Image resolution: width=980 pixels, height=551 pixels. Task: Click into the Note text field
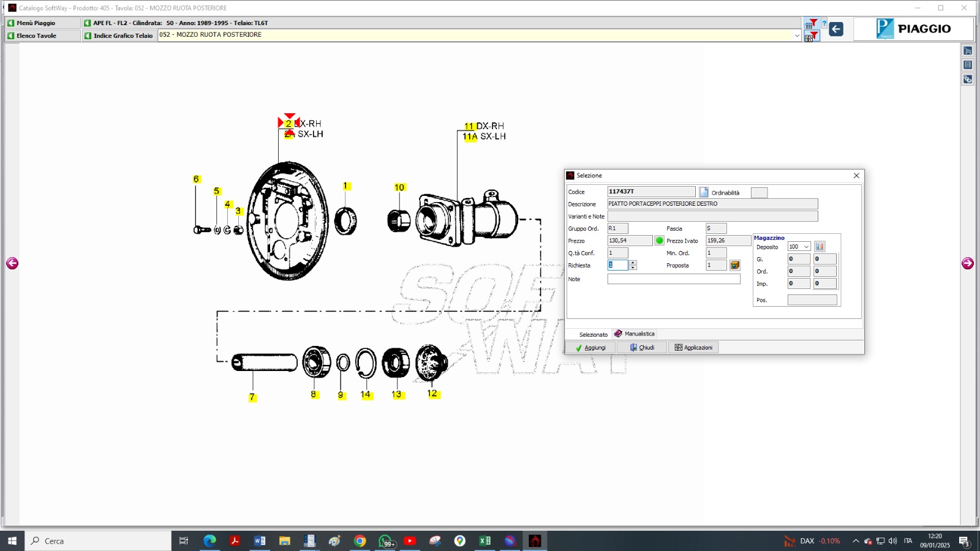point(674,279)
